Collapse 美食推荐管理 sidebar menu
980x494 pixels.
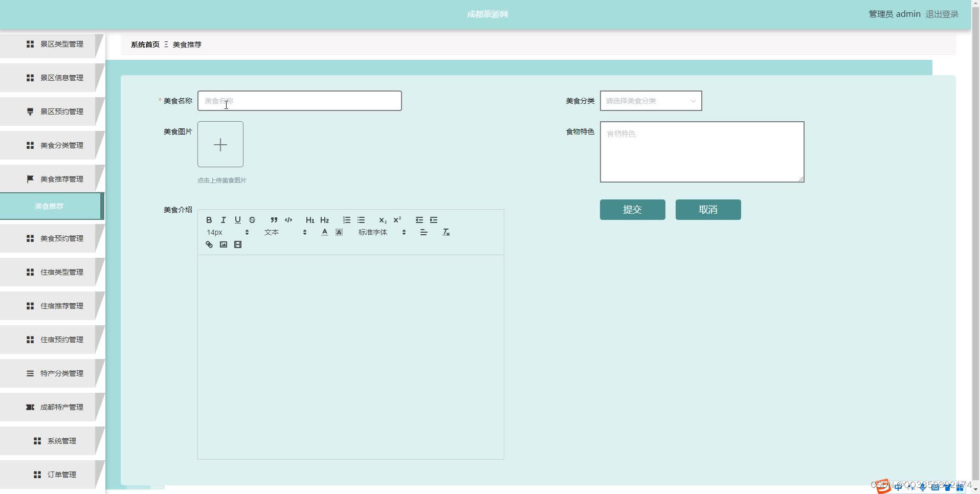point(52,179)
